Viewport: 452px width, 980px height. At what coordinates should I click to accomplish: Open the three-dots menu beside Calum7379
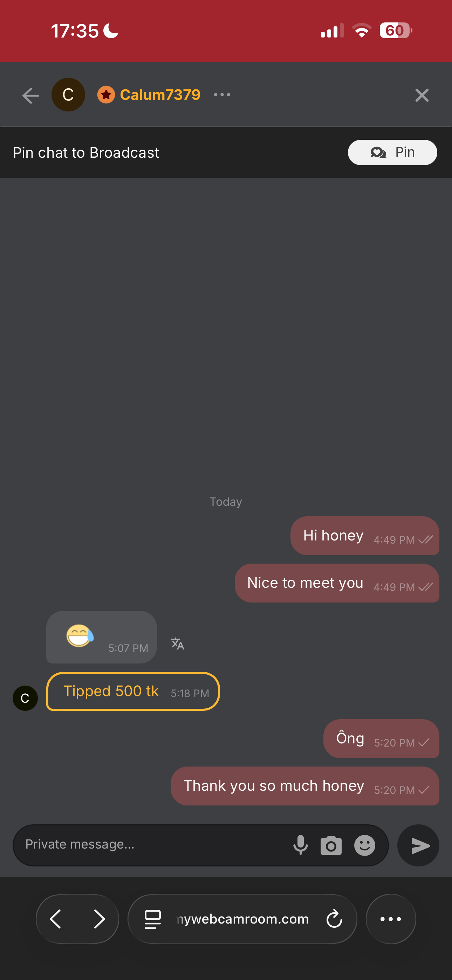[x=222, y=95]
